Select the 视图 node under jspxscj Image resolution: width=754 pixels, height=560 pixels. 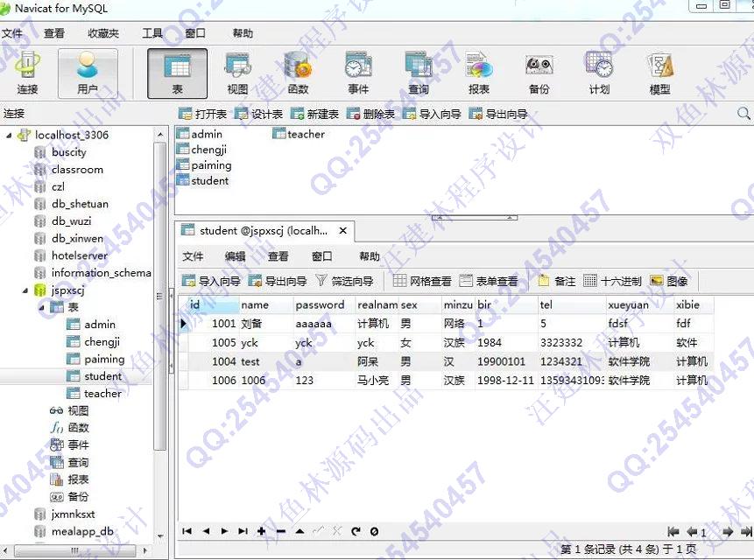pos(78,410)
